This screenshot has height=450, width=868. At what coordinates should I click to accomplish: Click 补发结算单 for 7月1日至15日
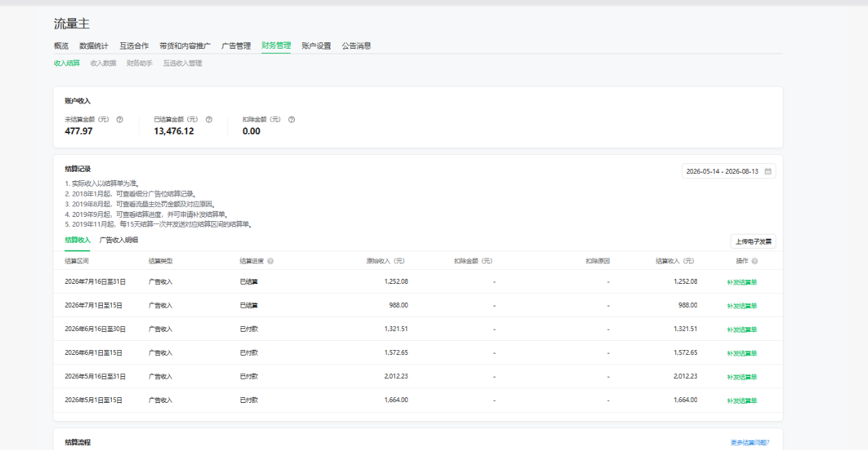742,306
